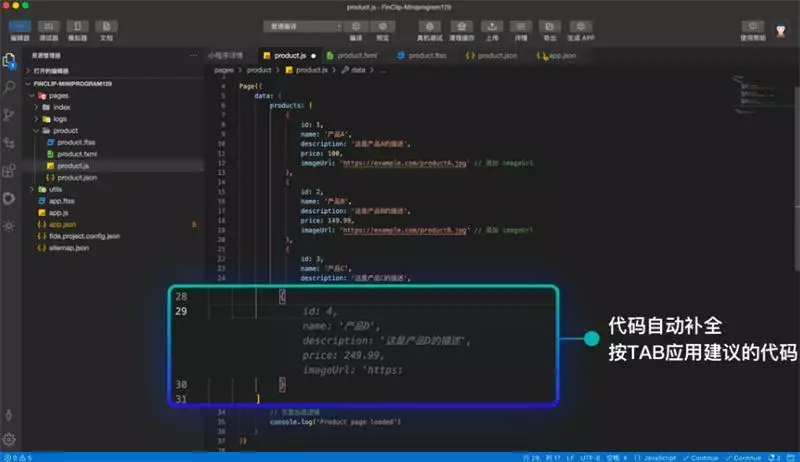Screen dimensions: 800x462
Task: Open product.fxml in file tree
Action: click(x=72, y=154)
